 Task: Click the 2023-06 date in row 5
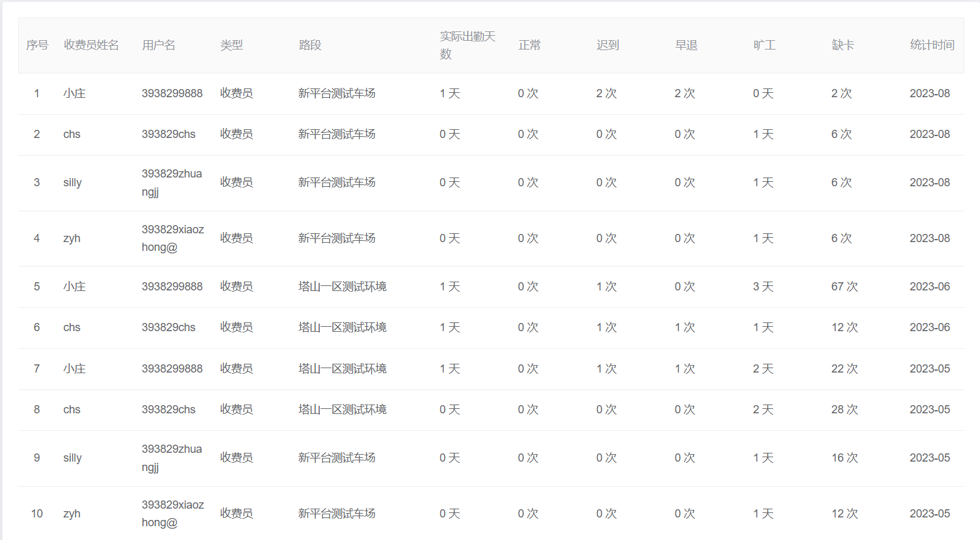point(929,287)
